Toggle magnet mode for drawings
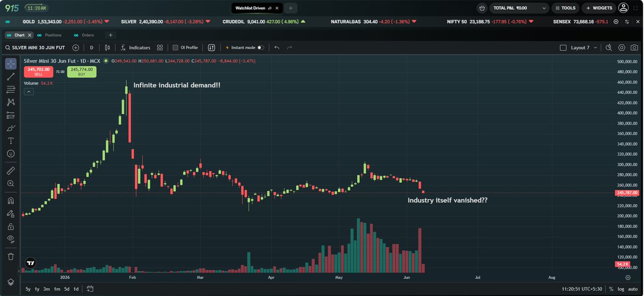The width and height of the screenshot is (644, 296). pyautogui.click(x=11, y=201)
